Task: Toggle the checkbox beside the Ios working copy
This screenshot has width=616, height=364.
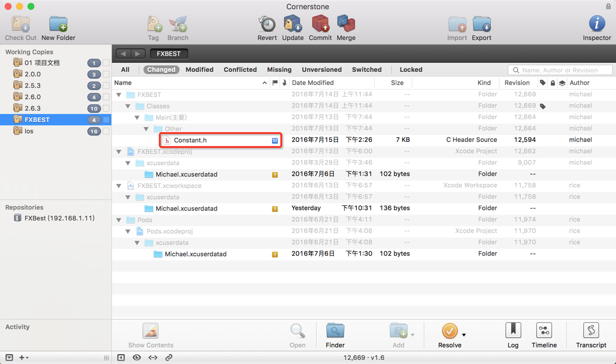Action: [x=106, y=132]
